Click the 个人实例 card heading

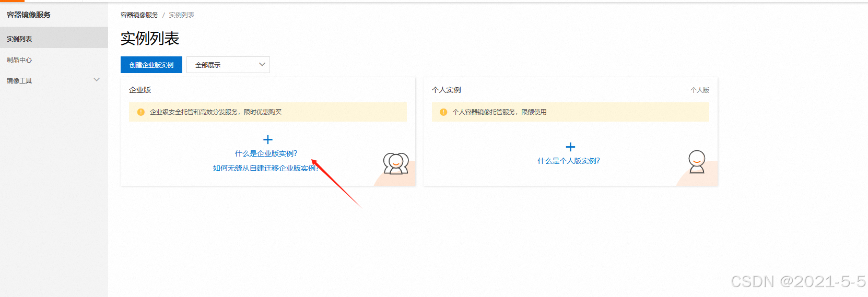click(447, 90)
